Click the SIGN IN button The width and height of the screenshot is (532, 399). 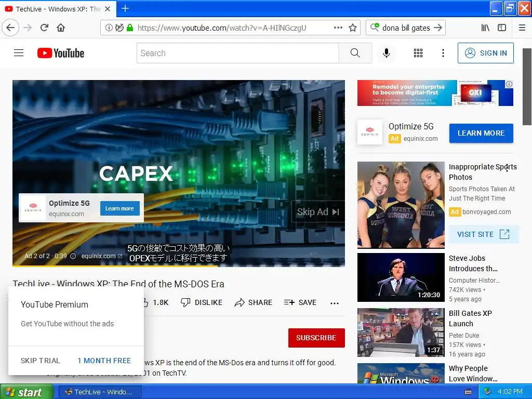click(486, 53)
